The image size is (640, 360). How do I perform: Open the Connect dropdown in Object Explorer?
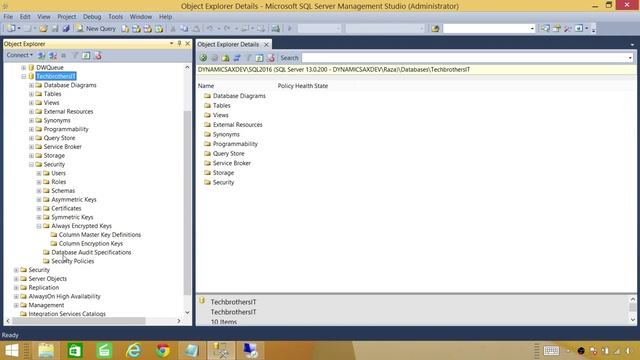click(x=19, y=55)
